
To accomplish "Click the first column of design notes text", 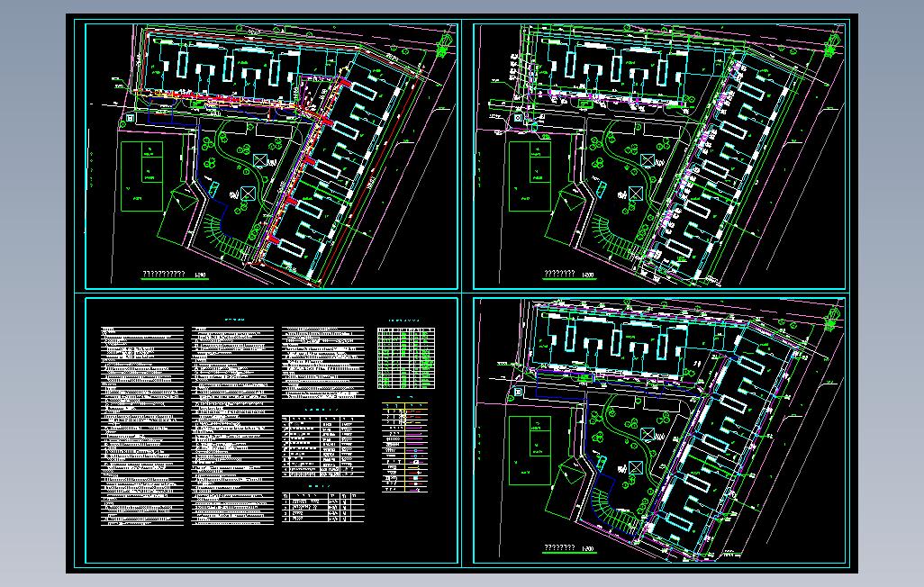I will pos(142,426).
